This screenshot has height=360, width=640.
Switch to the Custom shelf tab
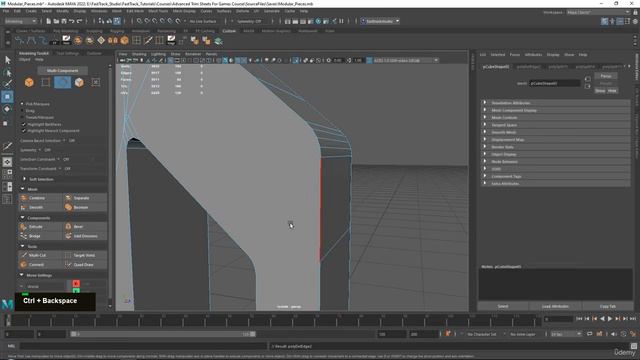pyautogui.click(x=229, y=31)
